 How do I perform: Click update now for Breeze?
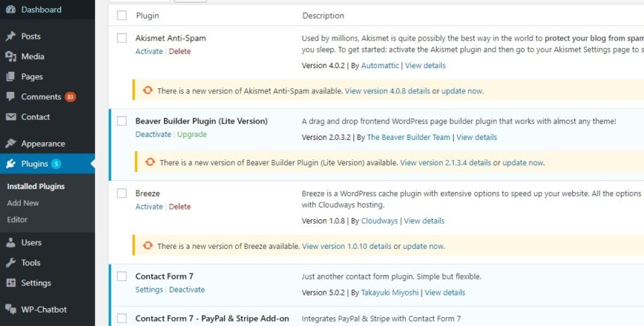[423, 247]
